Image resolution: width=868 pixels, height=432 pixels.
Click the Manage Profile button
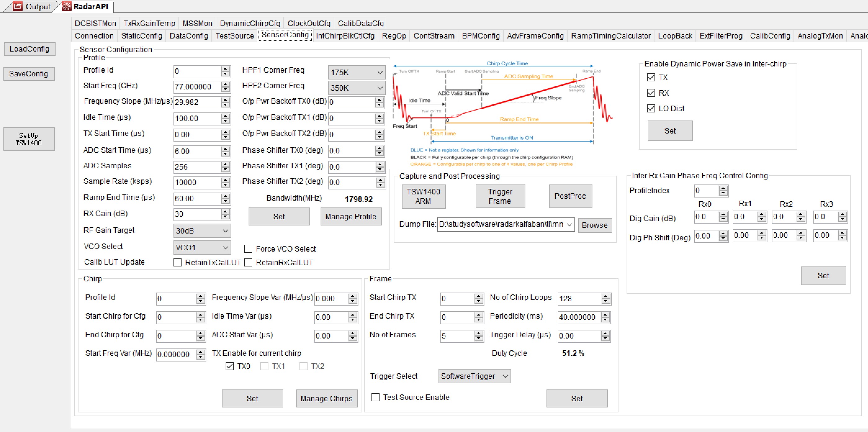(350, 216)
